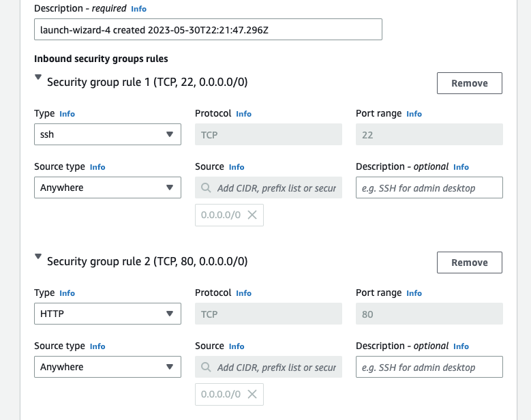Remove security group rule 2
531x420 pixels.
coord(469,262)
